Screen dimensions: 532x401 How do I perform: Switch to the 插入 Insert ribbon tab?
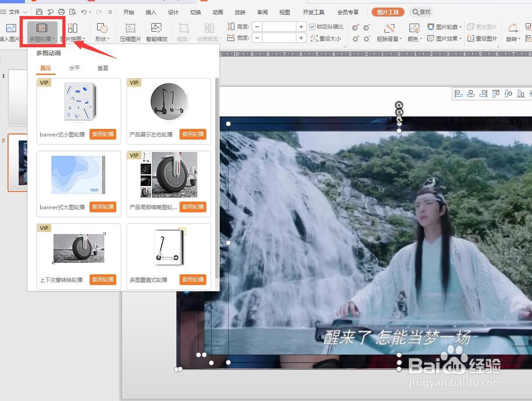pyautogui.click(x=151, y=12)
